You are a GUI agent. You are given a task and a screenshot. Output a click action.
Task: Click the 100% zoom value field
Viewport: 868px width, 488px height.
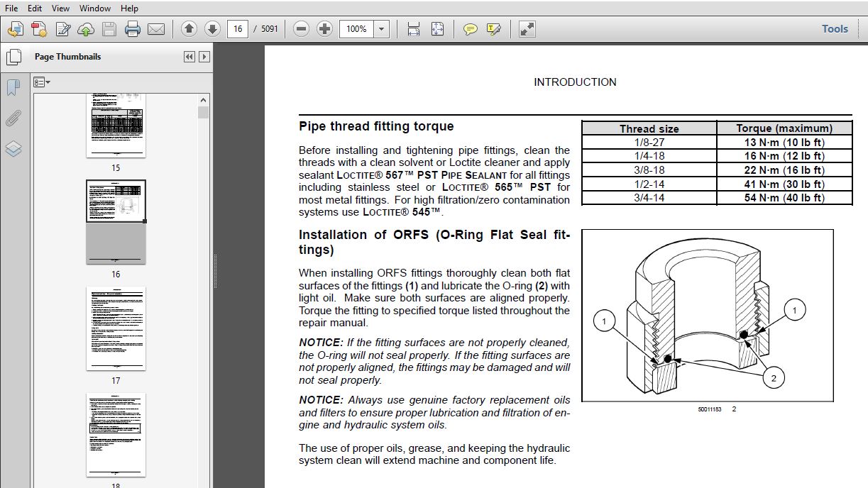coord(357,29)
